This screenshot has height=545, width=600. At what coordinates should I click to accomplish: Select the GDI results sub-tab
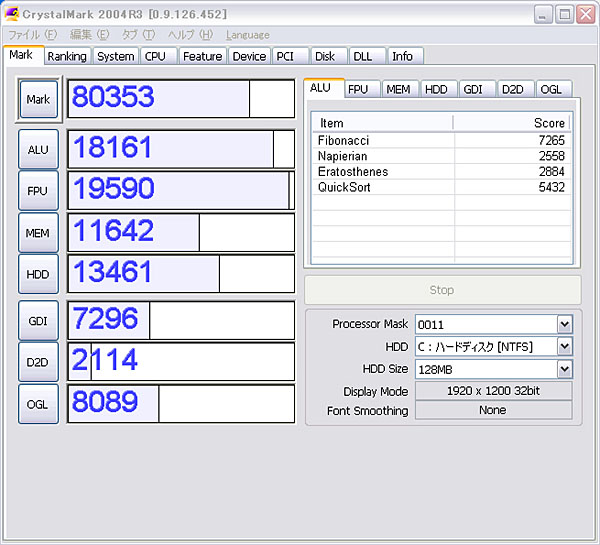tap(477, 89)
